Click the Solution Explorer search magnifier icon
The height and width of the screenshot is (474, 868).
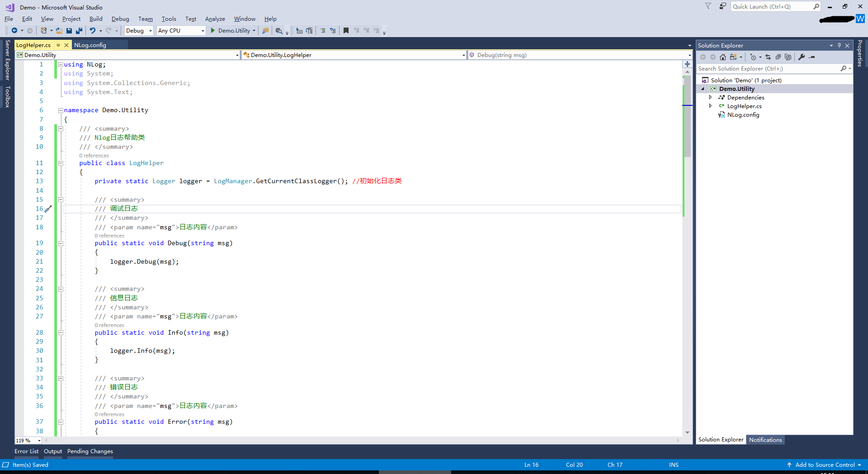pyautogui.click(x=843, y=69)
